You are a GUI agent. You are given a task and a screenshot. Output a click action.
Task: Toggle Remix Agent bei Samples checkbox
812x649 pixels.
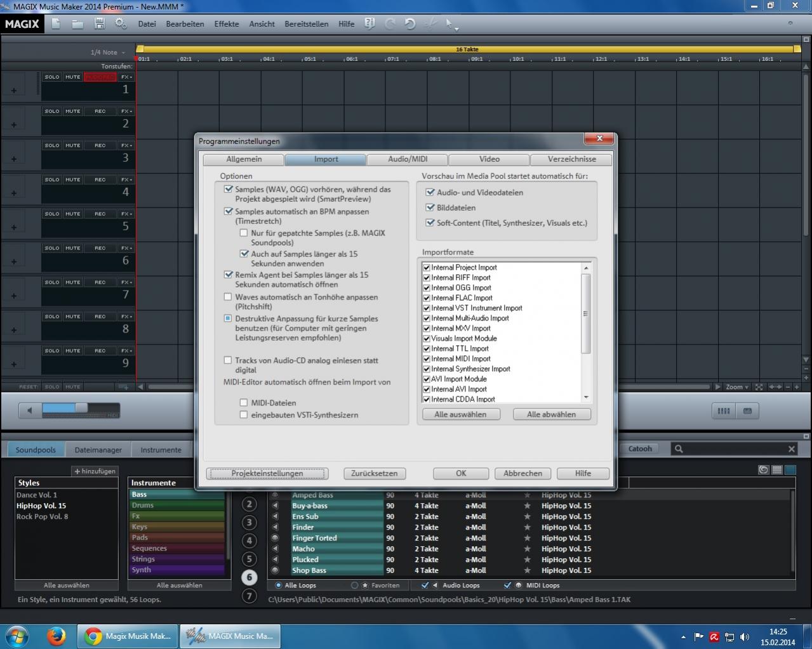[x=228, y=275]
